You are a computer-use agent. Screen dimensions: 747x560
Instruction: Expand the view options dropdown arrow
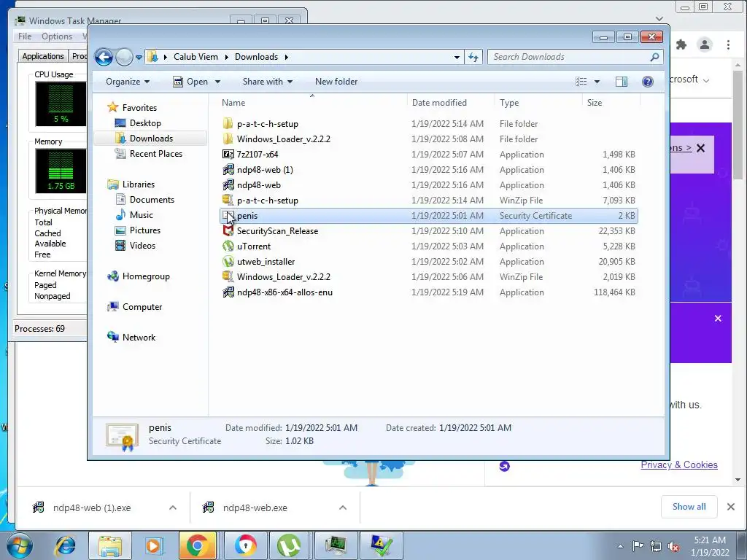pyautogui.click(x=597, y=82)
